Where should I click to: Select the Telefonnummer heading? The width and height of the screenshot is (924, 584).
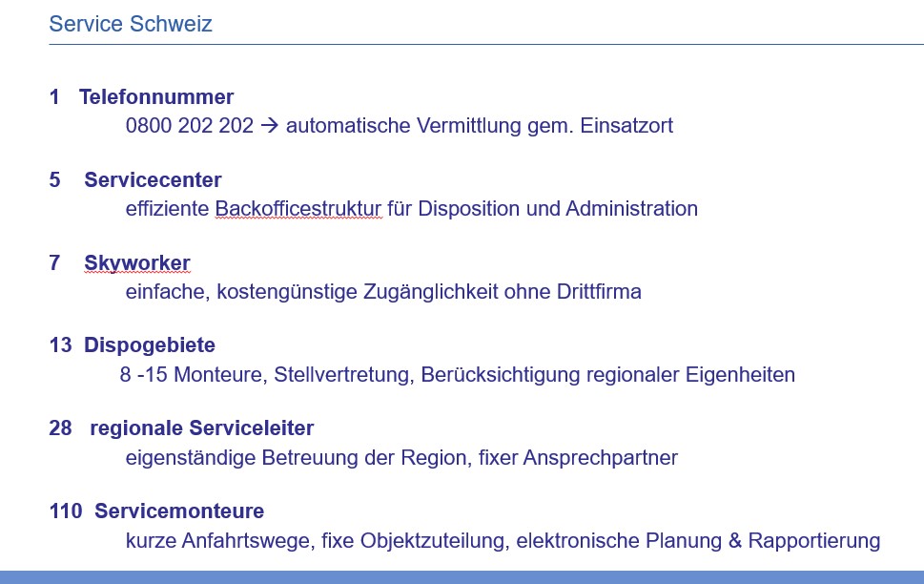[156, 96]
